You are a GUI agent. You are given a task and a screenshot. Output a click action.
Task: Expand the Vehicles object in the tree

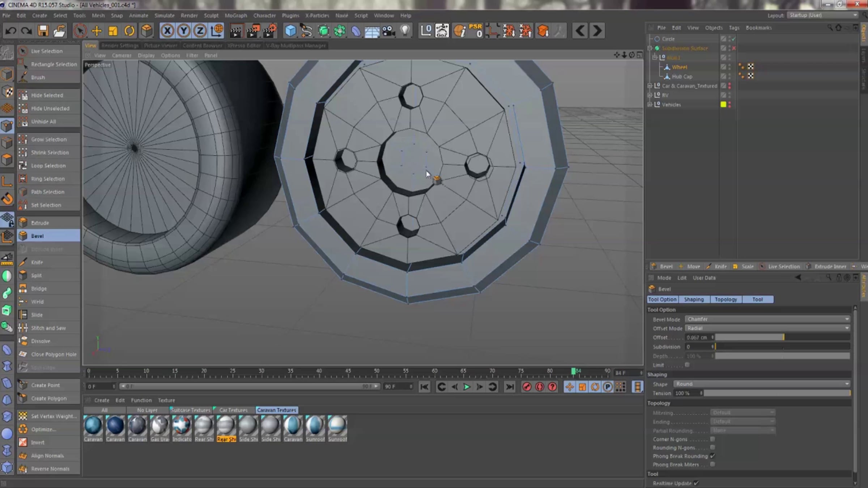650,104
